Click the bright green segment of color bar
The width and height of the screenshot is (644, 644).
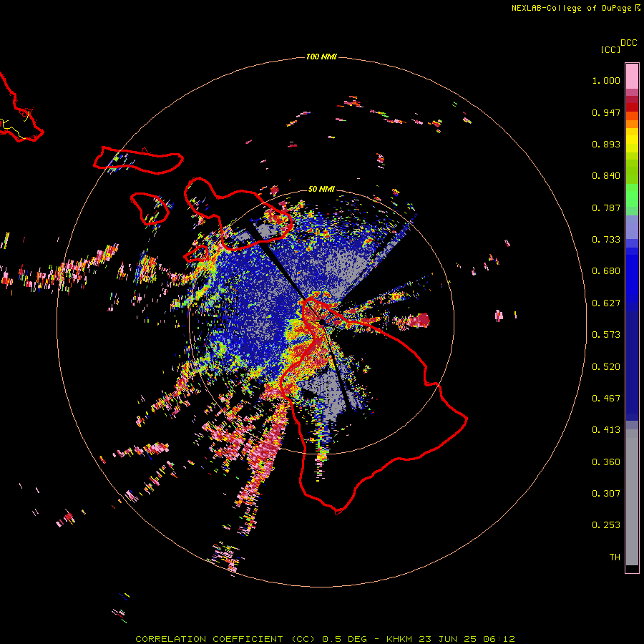632,195
